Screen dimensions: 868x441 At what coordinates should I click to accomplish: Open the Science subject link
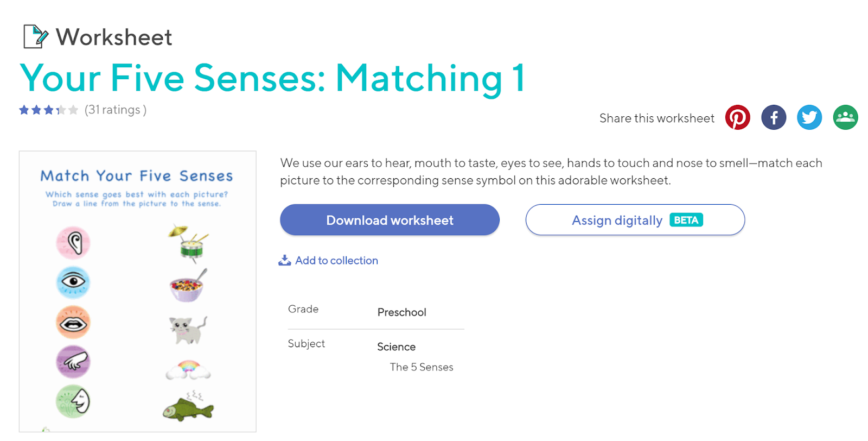[x=396, y=347]
